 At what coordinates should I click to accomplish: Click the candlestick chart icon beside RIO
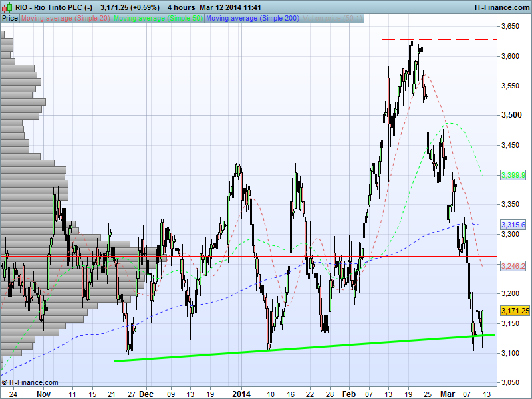click(x=7, y=7)
